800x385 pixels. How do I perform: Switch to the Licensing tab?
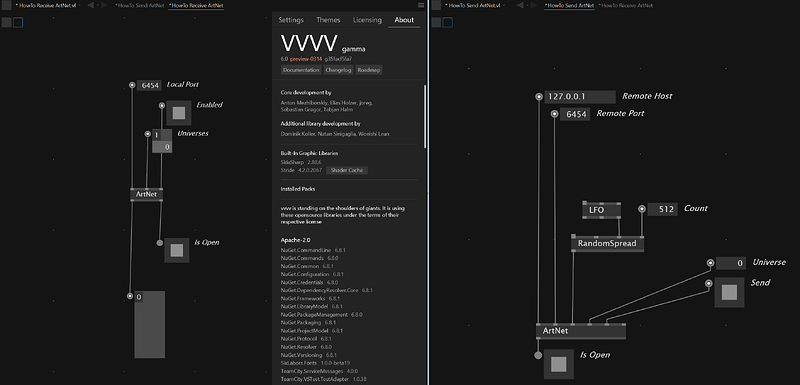coord(367,20)
